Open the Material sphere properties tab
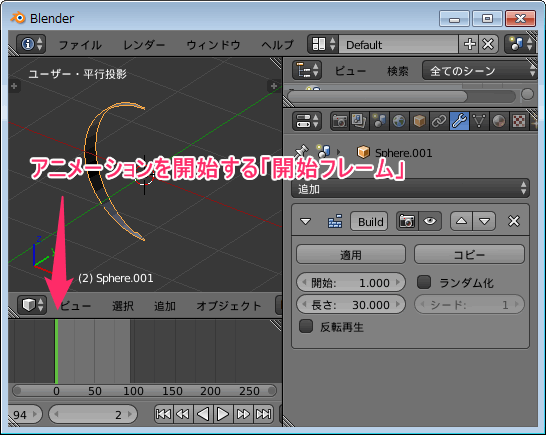This screenshot has width=546, height=435. 499,121
